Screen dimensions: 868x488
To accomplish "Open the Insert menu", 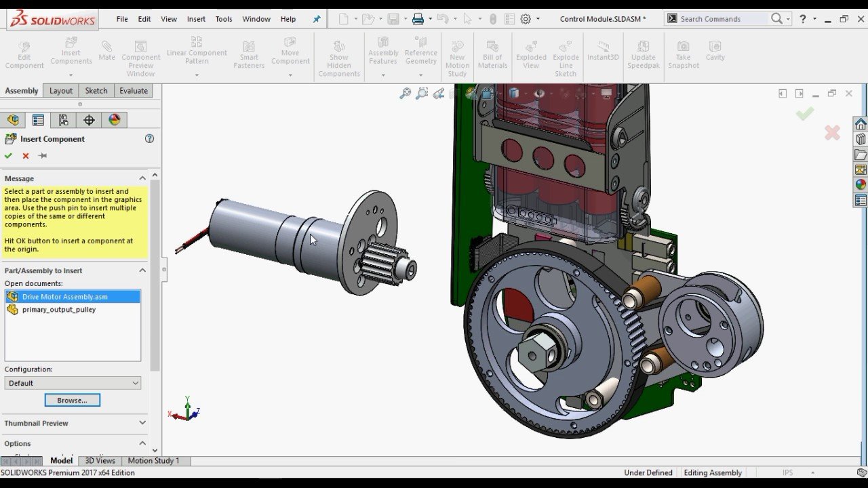I will [196, 19].
